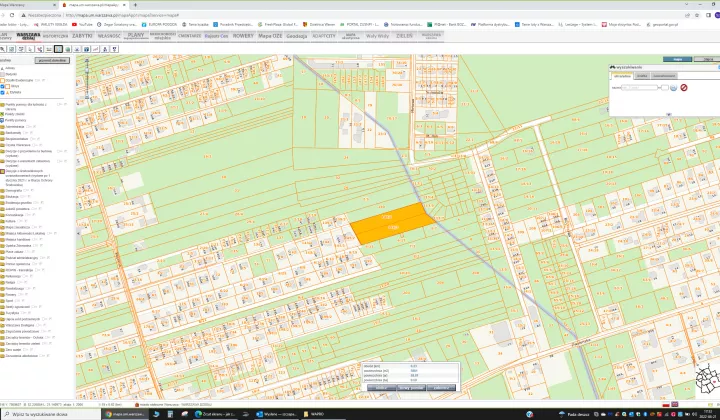Screen dimensions: 720x420
Task: Click the 'pozostałe' layers button in sidebar
Action: [x=51, y=60]
